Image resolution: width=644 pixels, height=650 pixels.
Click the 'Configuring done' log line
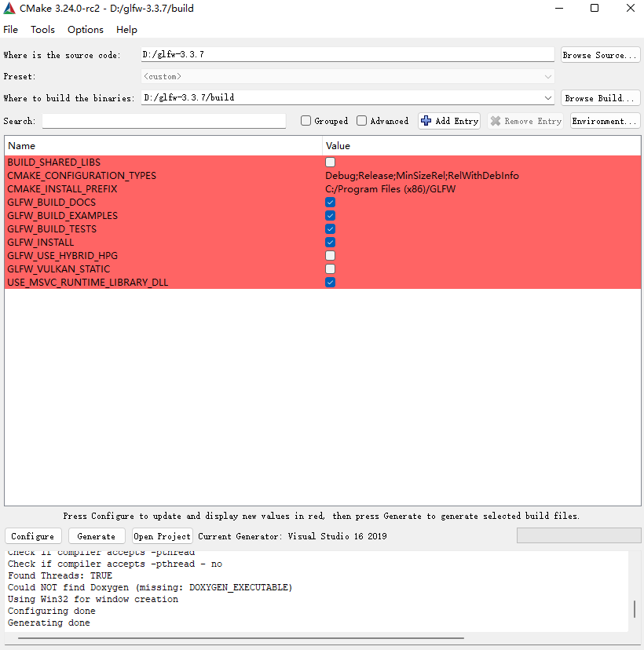coord(51,611)
